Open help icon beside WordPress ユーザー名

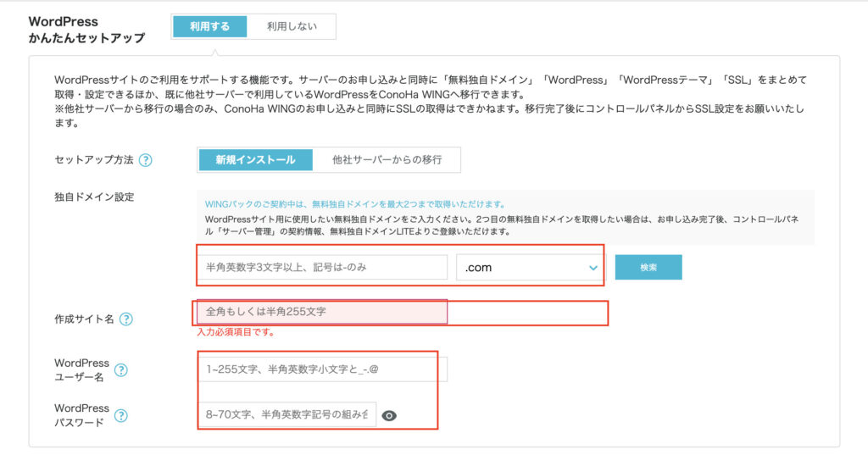point(120,369)
